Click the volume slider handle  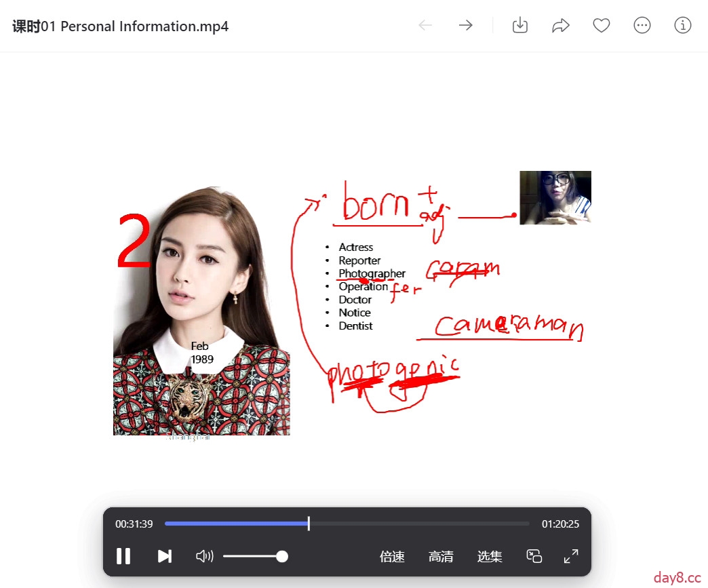tap(282, 556)
